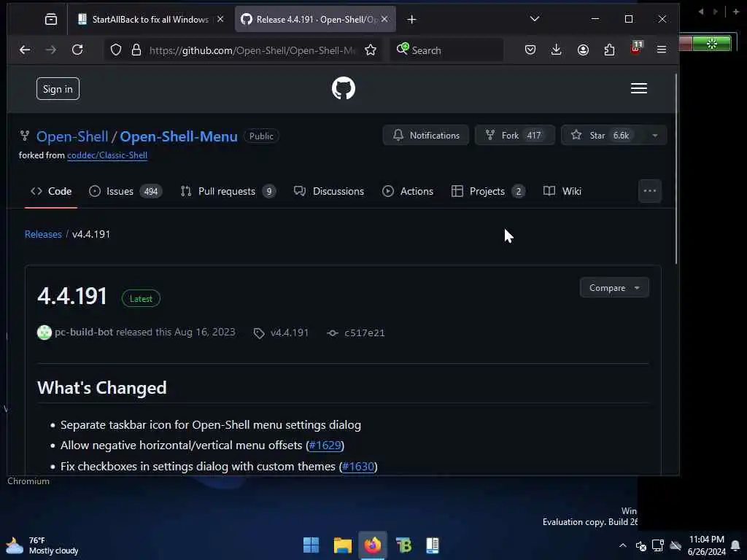Open weather widget showing 76°F
This screenshot has height=560, width=747.
click(42, 545)
